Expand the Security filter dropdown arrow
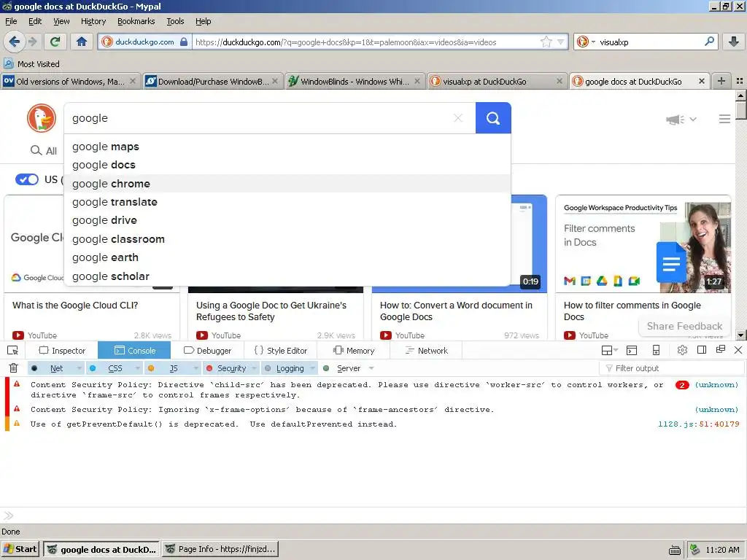747x560 pixels. (x=255, y=368)
